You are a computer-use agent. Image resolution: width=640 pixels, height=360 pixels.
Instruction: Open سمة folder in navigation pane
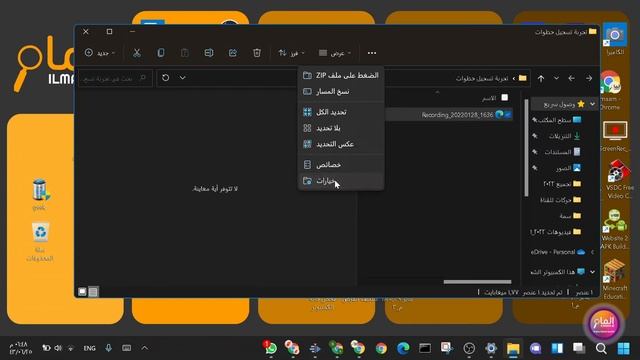click(570, 216)
